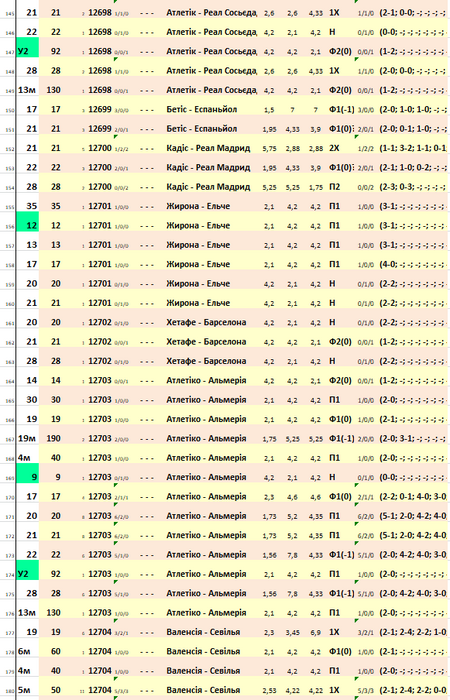
Task: Click 'Валенсія - Севілья' in row 180
Action: pos(203,690)
